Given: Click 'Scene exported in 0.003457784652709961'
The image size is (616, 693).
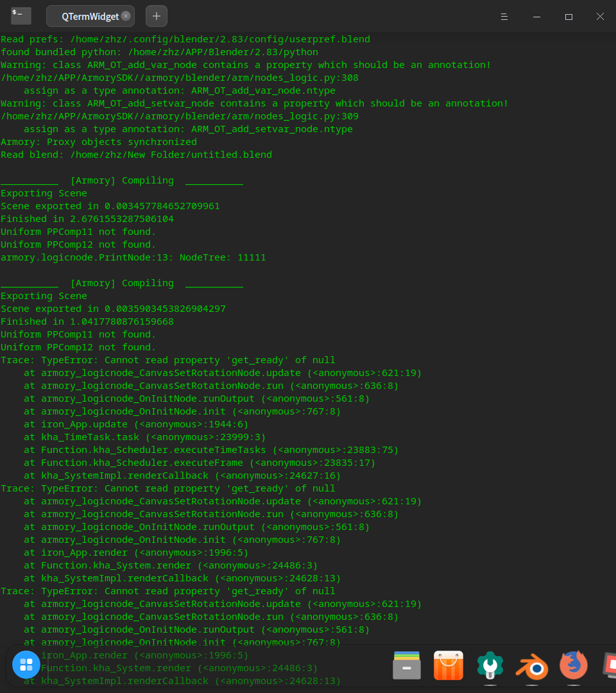Looking at the screenshot, I should [x=110, y=206].
